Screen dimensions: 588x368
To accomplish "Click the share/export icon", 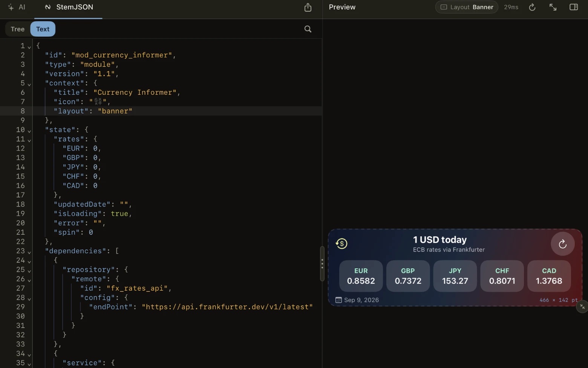I will 308,8.
